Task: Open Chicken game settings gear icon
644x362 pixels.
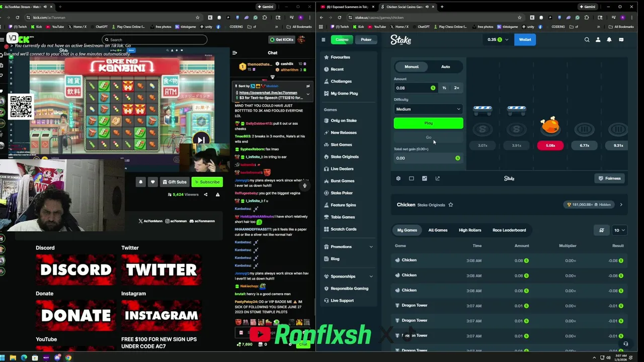Action: (x=398, y=178)
